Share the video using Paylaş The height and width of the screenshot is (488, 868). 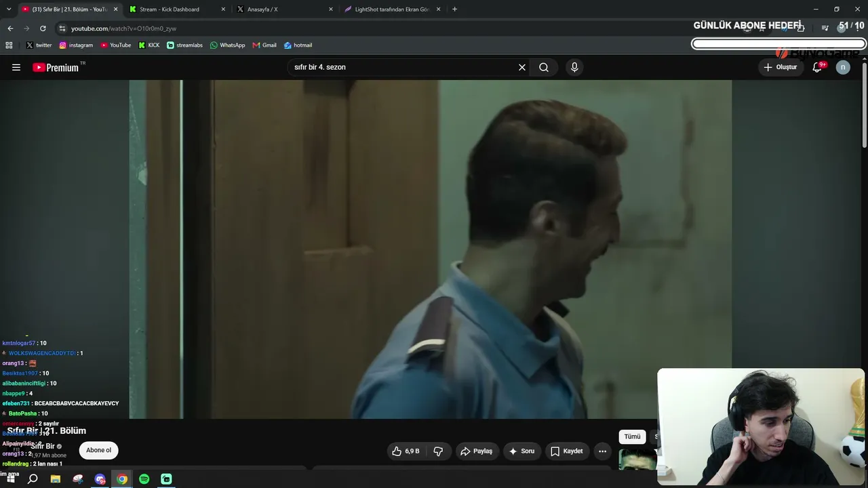[x=477, y=451]
